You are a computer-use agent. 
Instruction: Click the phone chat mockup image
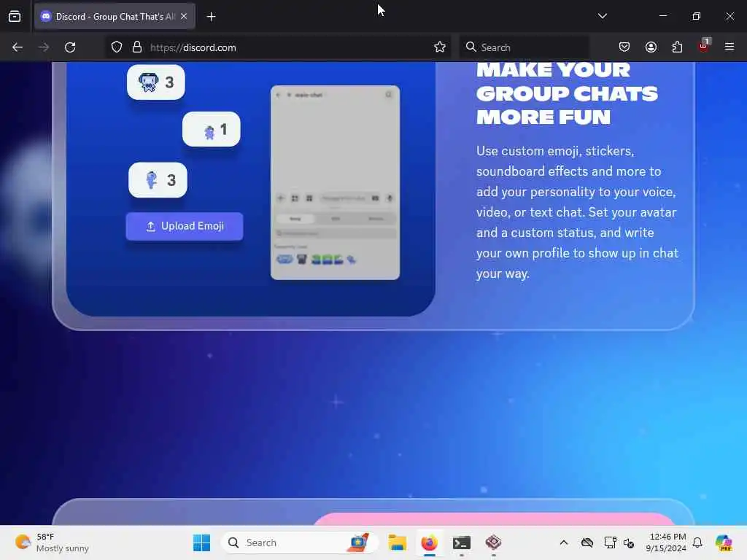click(335, 182)
